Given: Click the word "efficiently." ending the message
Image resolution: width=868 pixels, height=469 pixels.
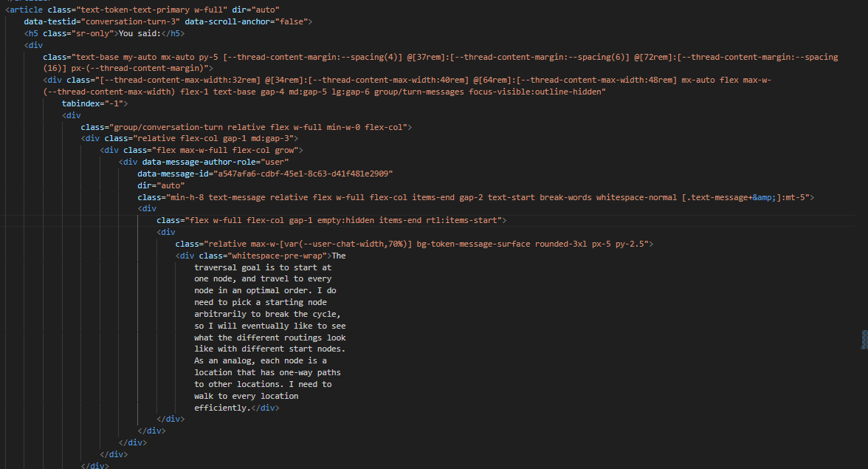Looking at the screenshot, I should 221,408.
